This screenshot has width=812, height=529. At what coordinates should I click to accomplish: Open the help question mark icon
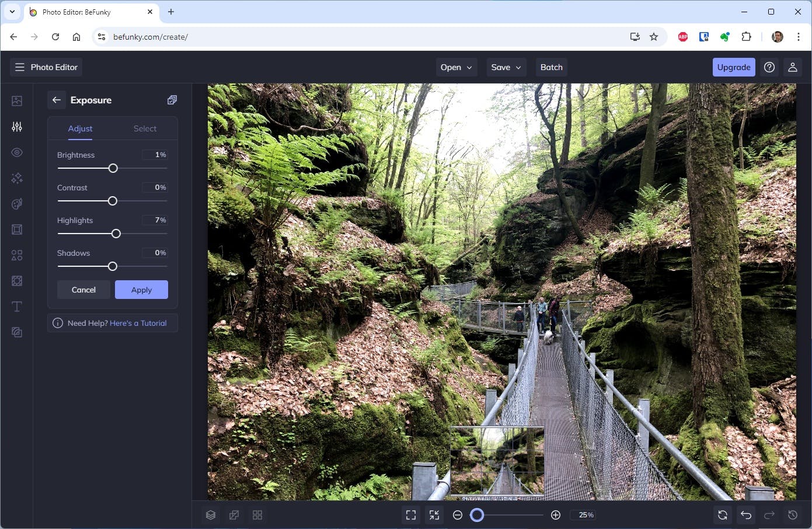click(x=769, y=67)
